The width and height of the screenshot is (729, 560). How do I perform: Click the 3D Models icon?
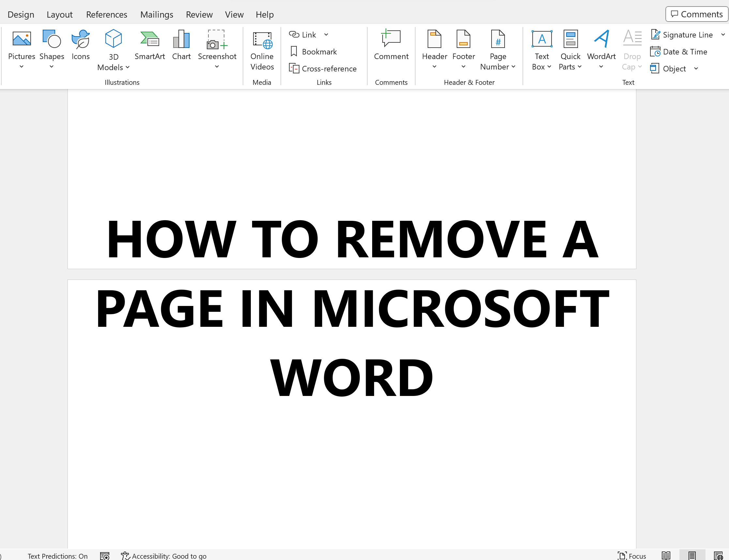coord(113,39)
